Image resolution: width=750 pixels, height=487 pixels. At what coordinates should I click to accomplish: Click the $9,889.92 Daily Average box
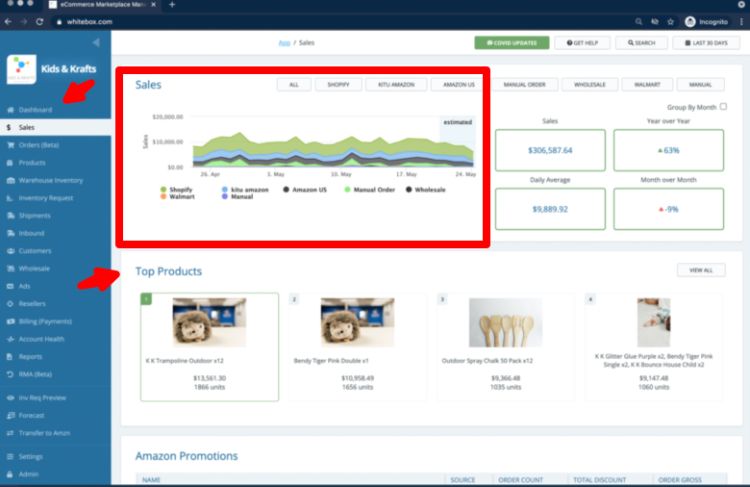tap(550, 209)
